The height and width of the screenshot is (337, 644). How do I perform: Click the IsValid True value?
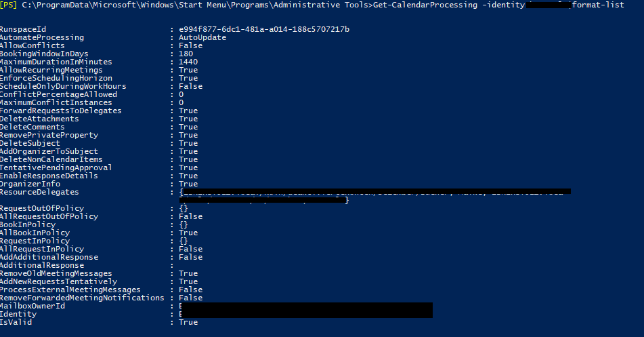(x=188, y=322)
